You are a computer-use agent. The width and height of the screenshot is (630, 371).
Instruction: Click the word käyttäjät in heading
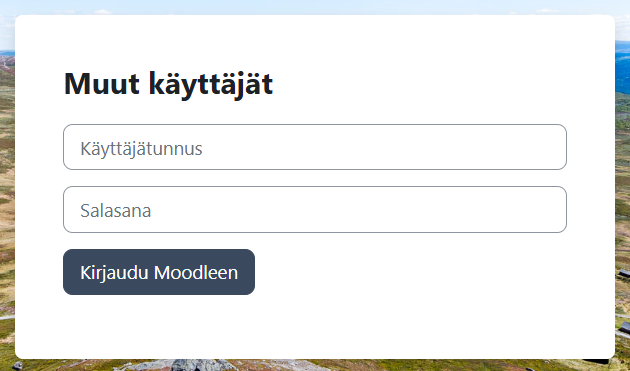(211, 85)
